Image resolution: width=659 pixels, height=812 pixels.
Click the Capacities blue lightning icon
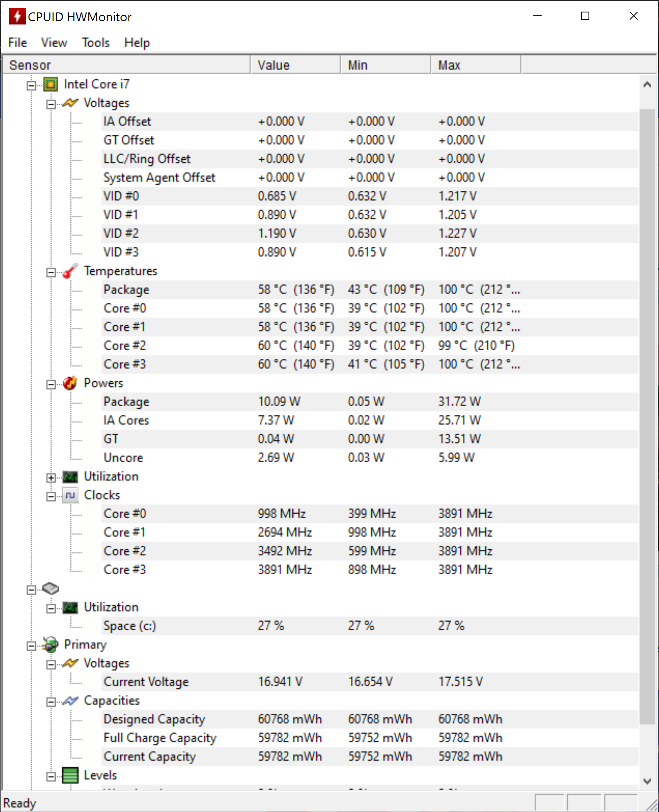coord(70,701)
